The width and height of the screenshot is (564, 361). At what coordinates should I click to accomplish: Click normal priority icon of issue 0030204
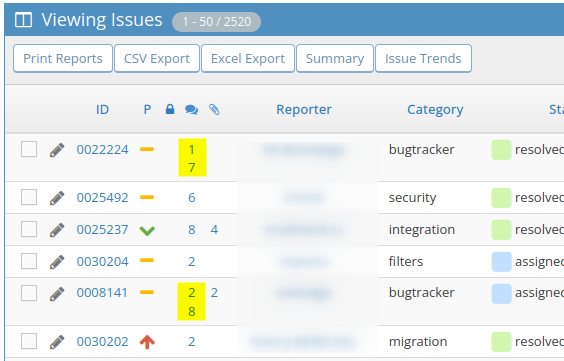(x=147, y=260)
